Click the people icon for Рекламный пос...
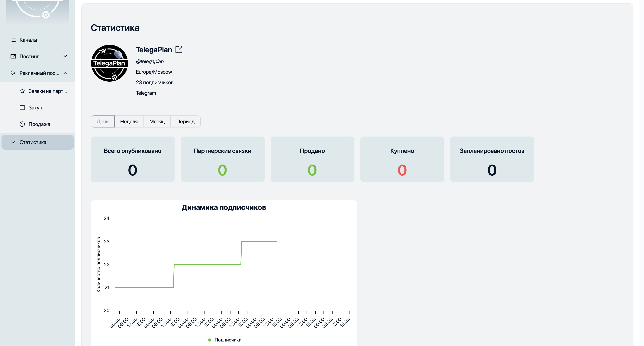The width and height of the screenshot is (644, 346). point(13,73)
